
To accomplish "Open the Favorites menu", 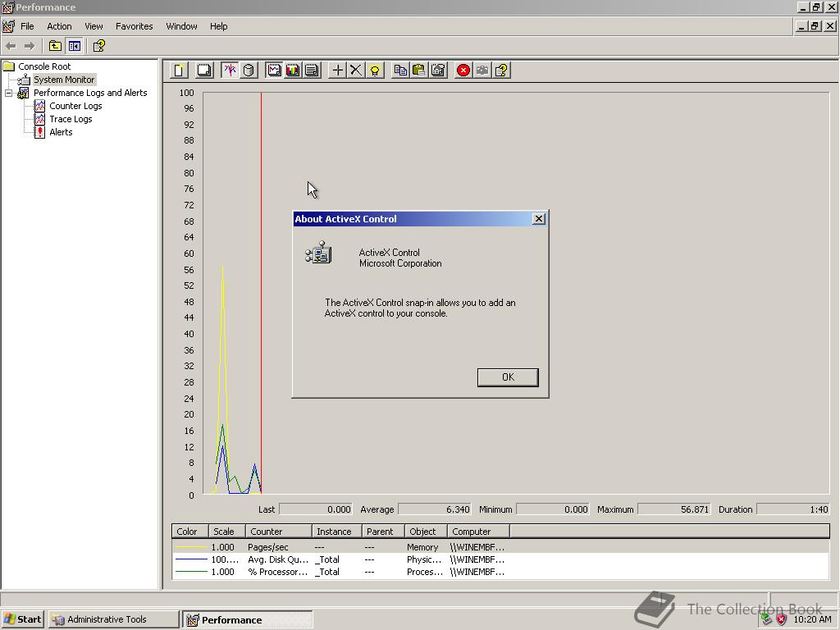I will (x=134, y=26).
